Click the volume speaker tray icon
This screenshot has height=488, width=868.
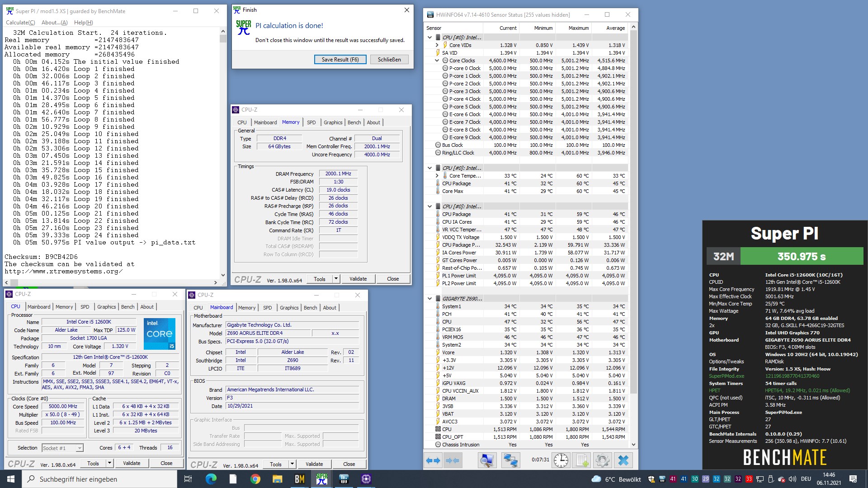792,479
